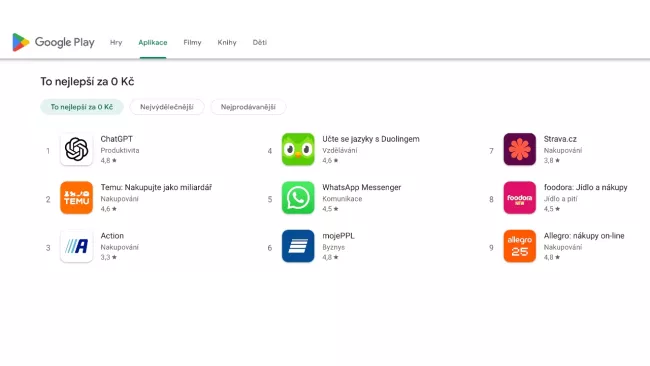The height and width of the screenshot is (366, 650).
Task: Click the Produktivita category under ChatGPT
Action: (x=120, y=150)
